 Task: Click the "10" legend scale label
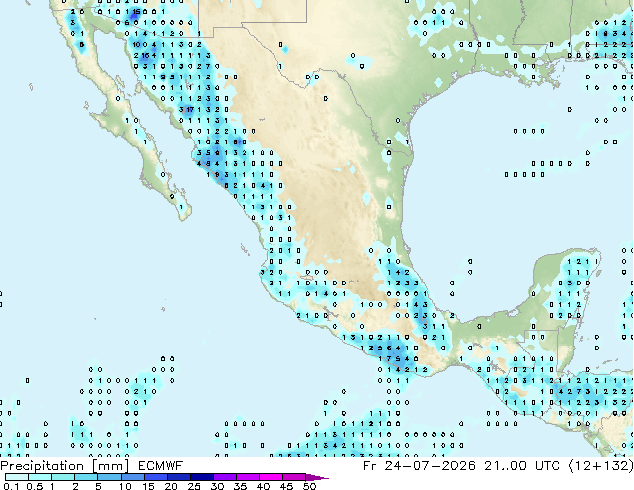125,486
